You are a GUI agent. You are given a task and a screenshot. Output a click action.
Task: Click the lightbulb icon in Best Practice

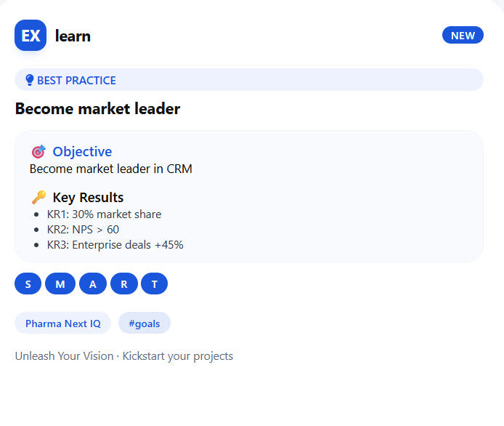click(x=29, y=80)
